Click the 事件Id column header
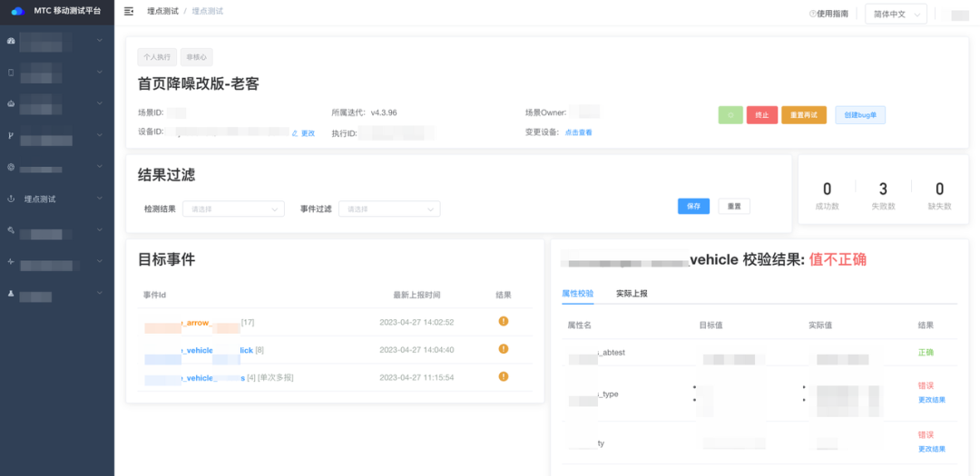The height and width of the screenshot is (476, 980). pos(154,295)
